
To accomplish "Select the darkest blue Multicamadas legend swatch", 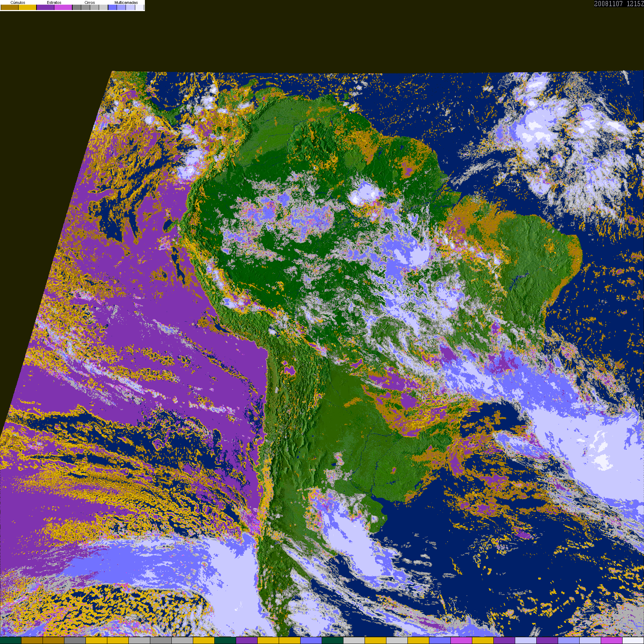I will tap(112, 7).
